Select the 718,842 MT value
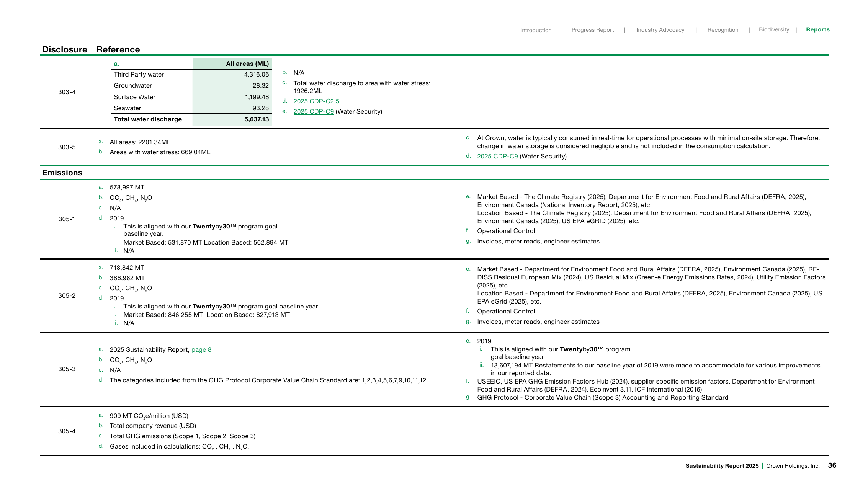Viewport: 868px width, 488px height. click(127, 268)
